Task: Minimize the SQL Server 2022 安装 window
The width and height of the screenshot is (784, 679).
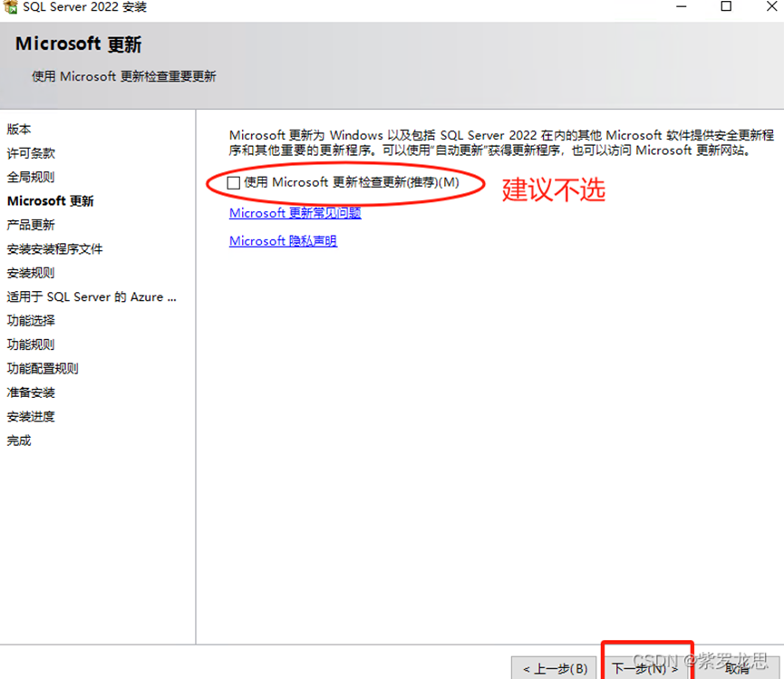Action: pyautogui.click(x=681, y=6)
